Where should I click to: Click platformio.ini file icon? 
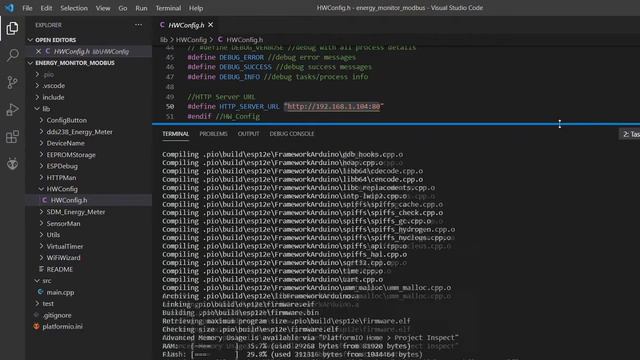[x=36, y=326]
